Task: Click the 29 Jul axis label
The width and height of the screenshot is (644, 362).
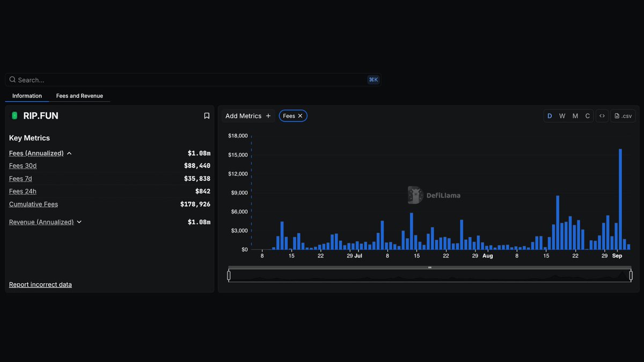Action: coord(354,256)
